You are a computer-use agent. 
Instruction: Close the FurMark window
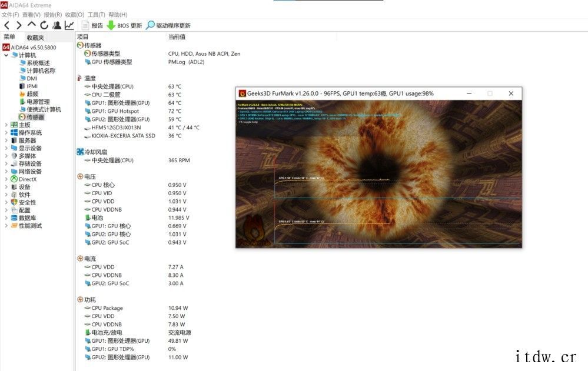click(x=511, y=93)
